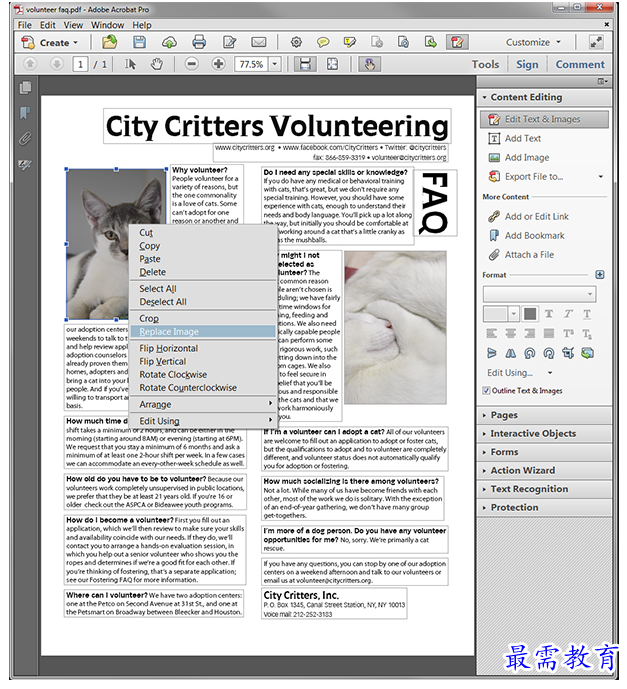Open preferences gear icon in toolbar

pos(297,43)
